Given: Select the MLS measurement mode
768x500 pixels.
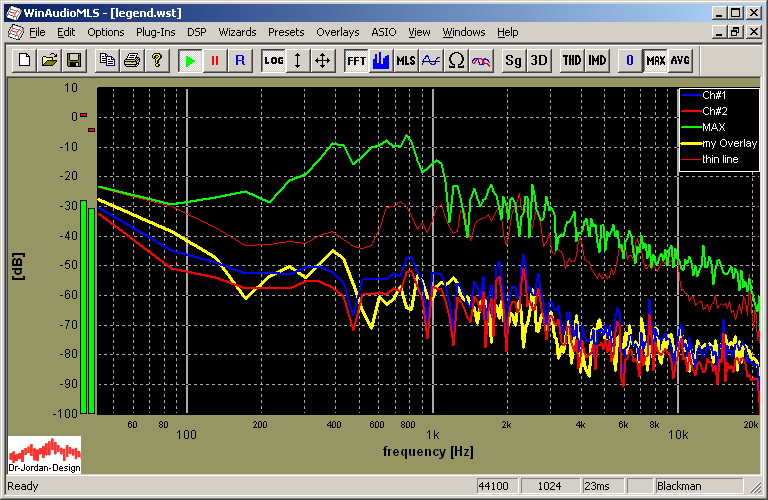Looking at the screenshot, I should 405,60.
